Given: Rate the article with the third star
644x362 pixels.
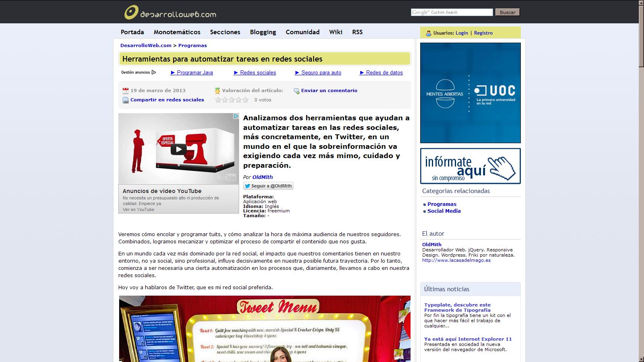Looking at the screenshot, I should [x=232, y=100].
